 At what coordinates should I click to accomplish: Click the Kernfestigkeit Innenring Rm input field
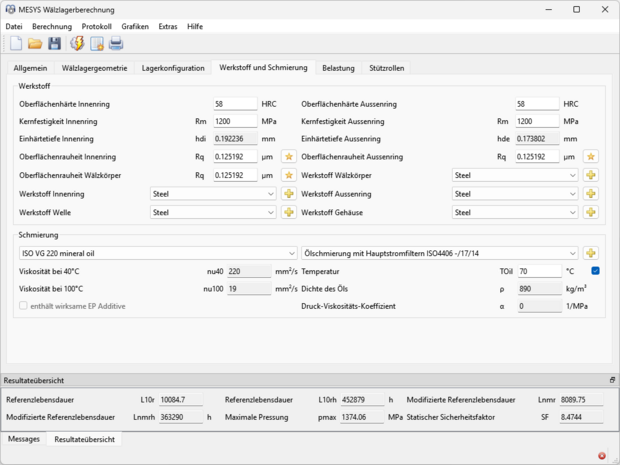click(x=236, y=121)
